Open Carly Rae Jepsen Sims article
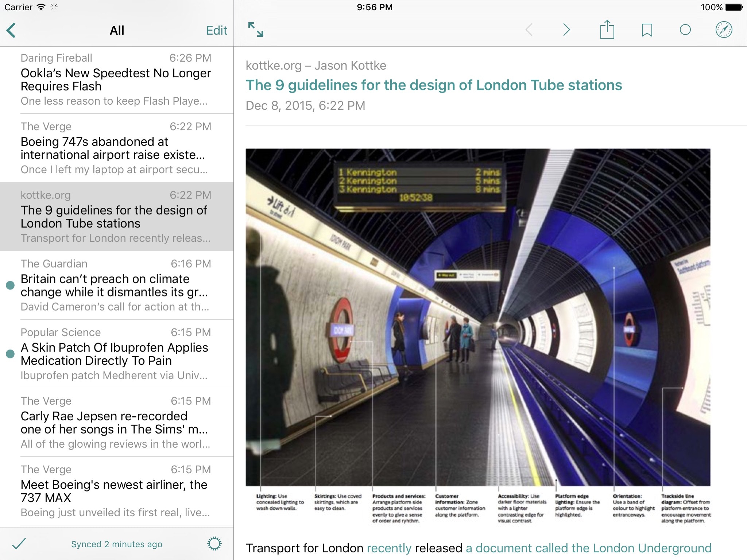 pos(117,422)
